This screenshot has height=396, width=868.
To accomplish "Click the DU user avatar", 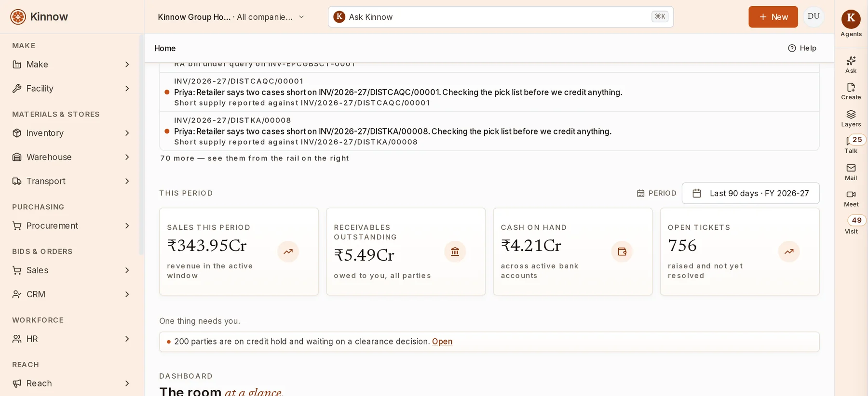I will tap(814, 16).
